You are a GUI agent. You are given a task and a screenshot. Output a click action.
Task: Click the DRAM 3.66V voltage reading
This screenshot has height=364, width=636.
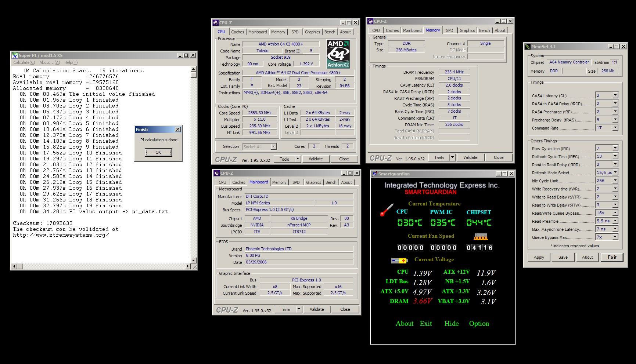(x=423, y=301)
